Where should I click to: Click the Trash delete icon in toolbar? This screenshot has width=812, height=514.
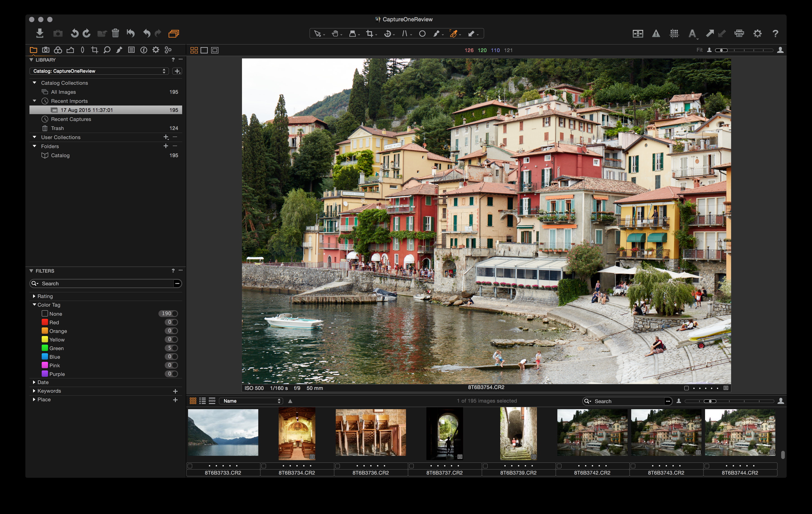[x=115, y=33]
